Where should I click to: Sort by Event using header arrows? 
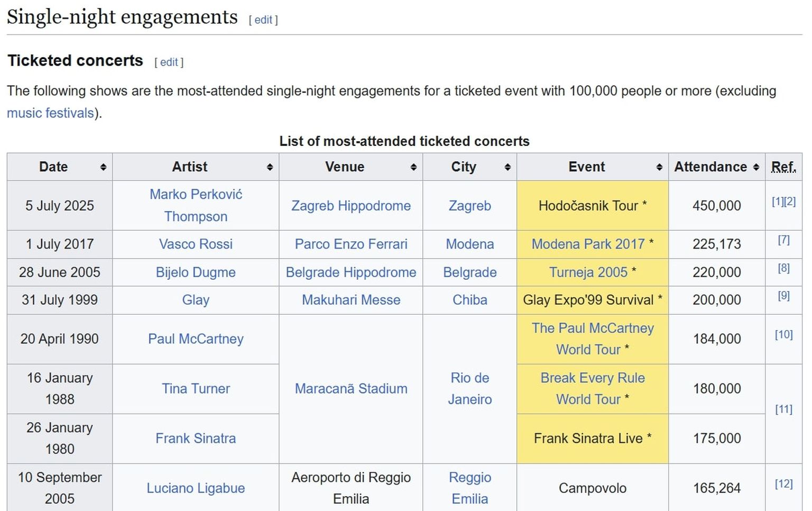[x=659, y=167]
